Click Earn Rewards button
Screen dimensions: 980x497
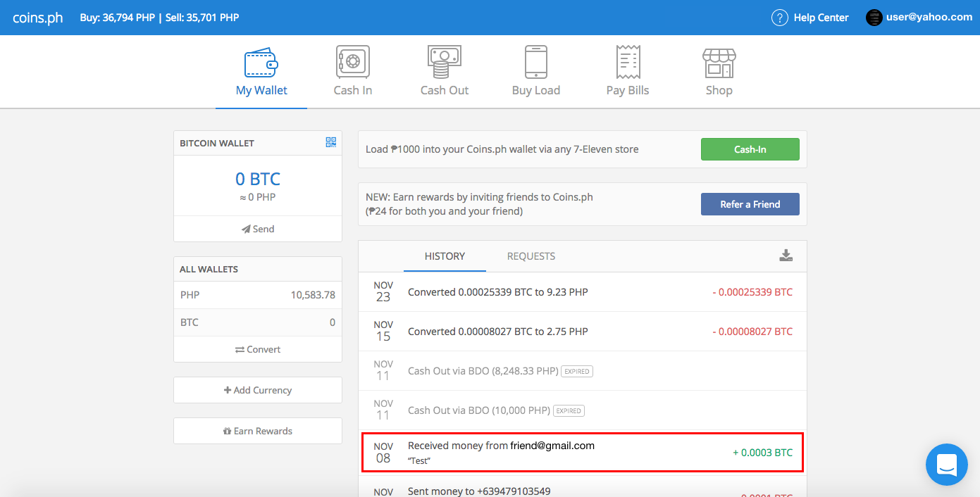tap(258, 431)
